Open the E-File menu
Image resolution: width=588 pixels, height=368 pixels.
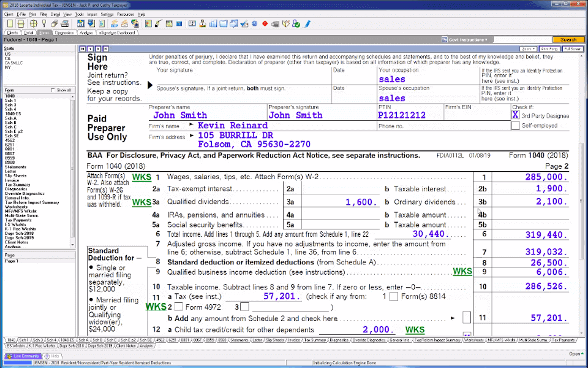click(21, 13)
